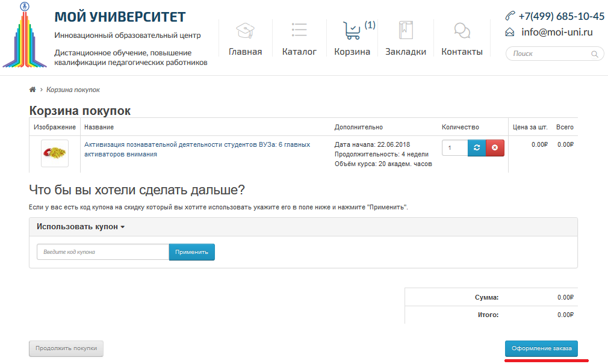
Task: Click the blue refresh quantity button
Action: [477, 148]
